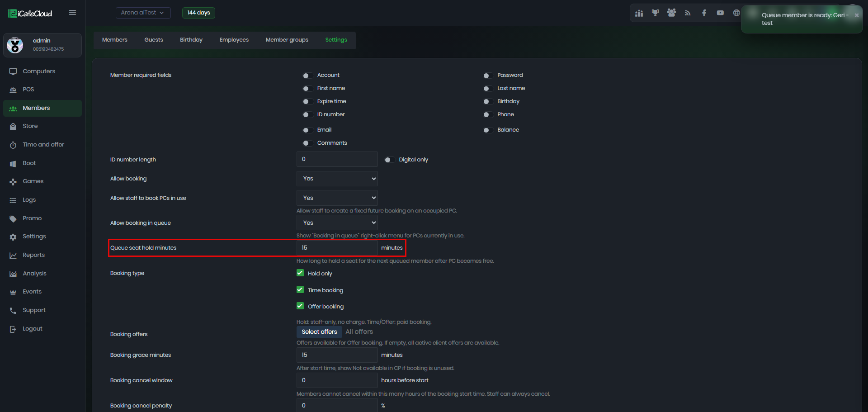The width and height of the screenshot is (868, 412).
Task: Expand the Allow booking in queue dropdown
Action: tap(337, 223)
